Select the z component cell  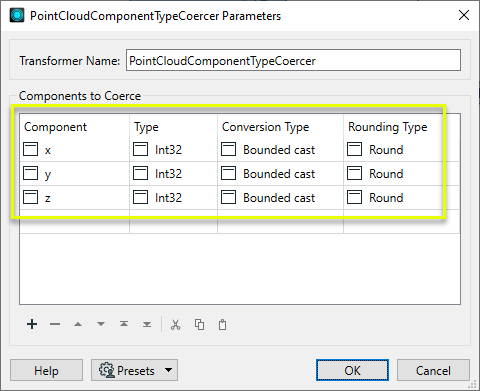74,198
